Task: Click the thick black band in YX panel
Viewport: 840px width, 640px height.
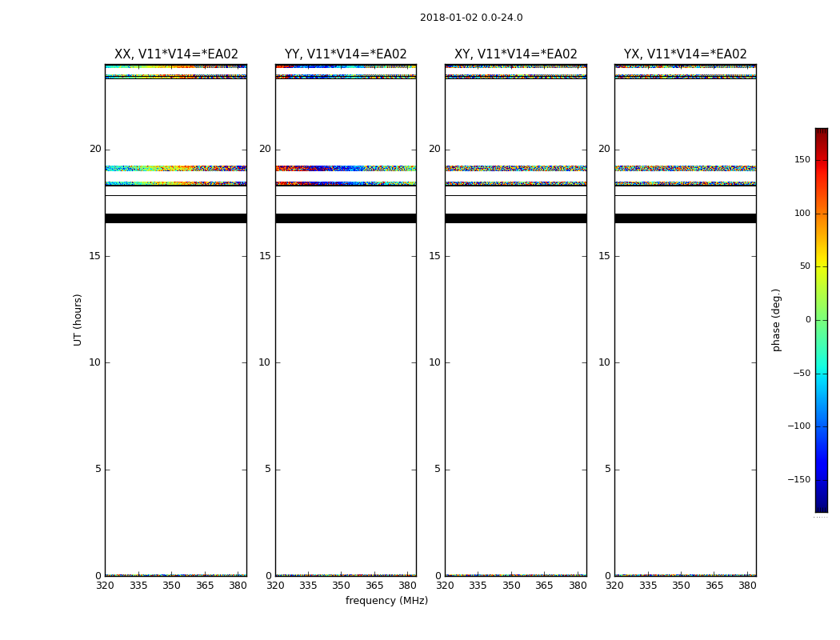Action: pyautogui.click(x=685, y=218)
